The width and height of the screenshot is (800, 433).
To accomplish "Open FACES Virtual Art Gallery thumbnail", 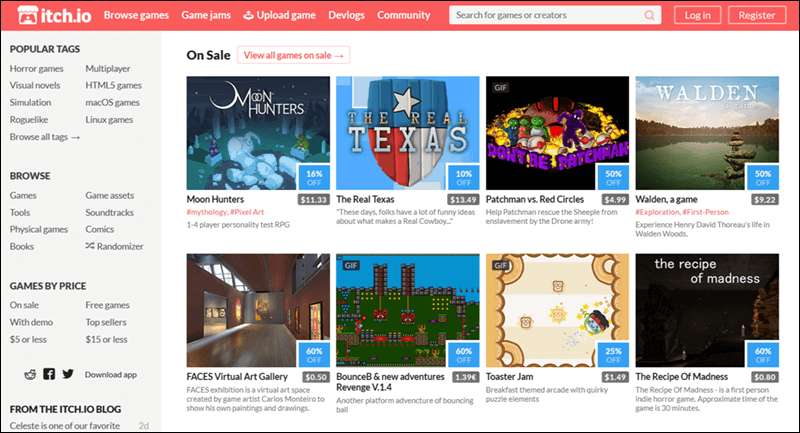I will pos(258,311).
